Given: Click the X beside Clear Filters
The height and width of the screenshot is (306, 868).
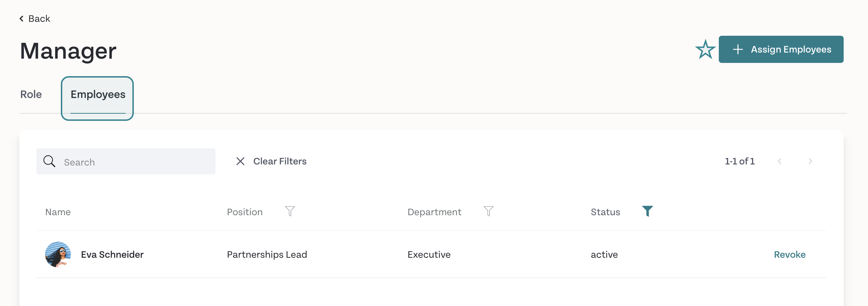Looking at the screenshot, I should pos(240,161).
